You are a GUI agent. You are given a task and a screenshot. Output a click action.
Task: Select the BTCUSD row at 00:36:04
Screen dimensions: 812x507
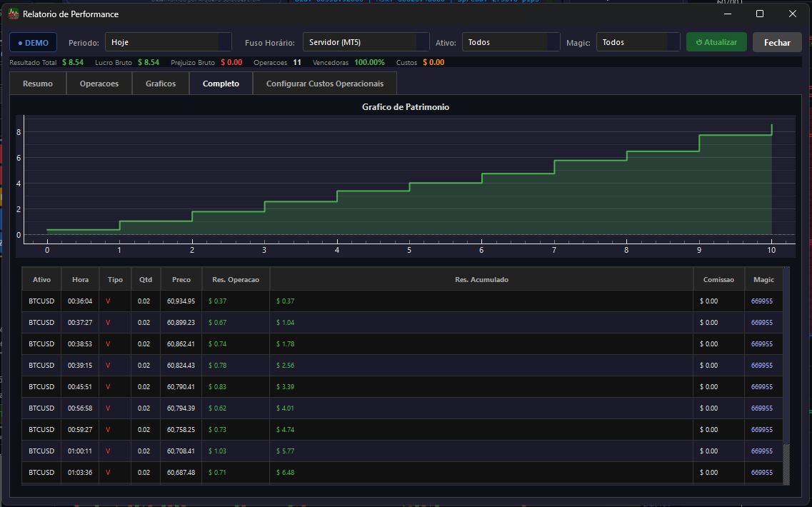click(402, 301)
